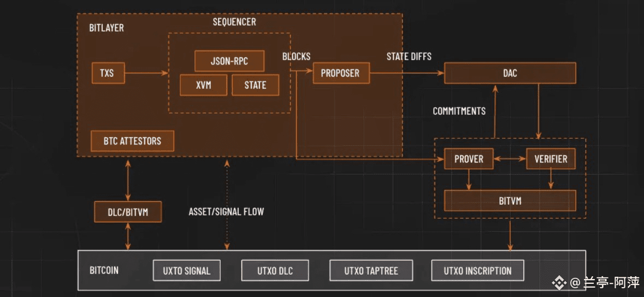Click the UTXO DLC box
Image resolution: width=644 pixels, height=297 pixels.
point(275,271)
